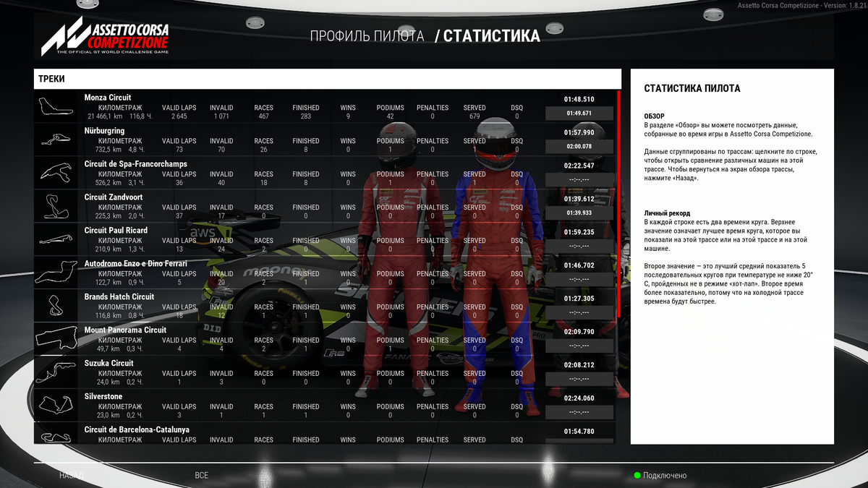Click Nürburgring average time 02:00.078
Image resolution: width=868 pixels, height=488 pixels.
pos(579,147)
